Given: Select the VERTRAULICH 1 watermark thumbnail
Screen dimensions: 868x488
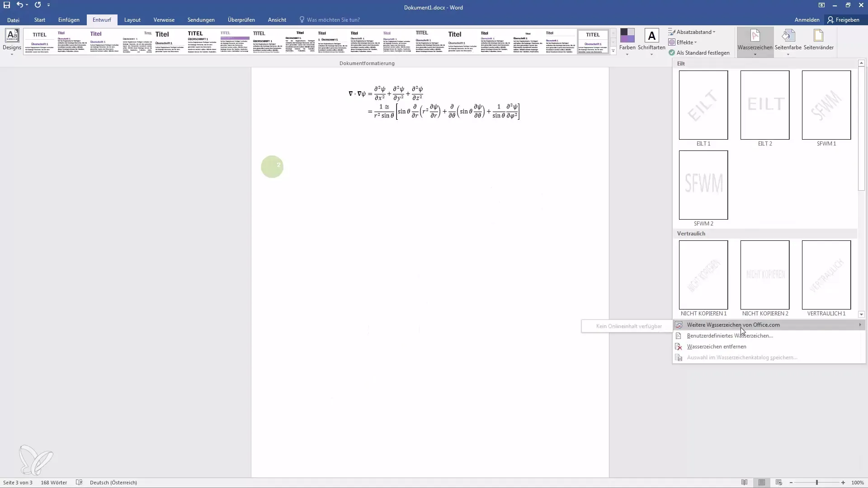Looking at the screenshot, I should pos(826,275).
